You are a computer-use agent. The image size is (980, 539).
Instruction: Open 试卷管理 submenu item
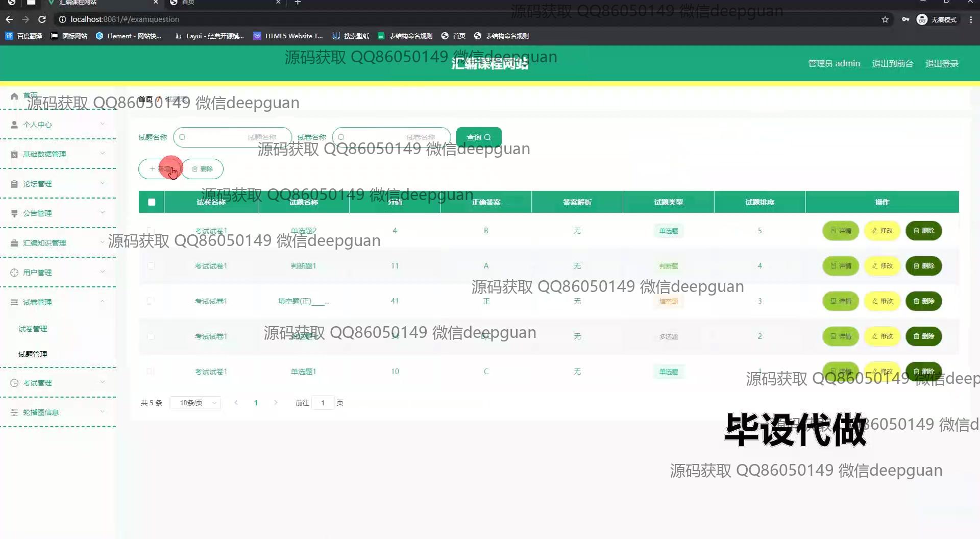(x=33, y=329)
